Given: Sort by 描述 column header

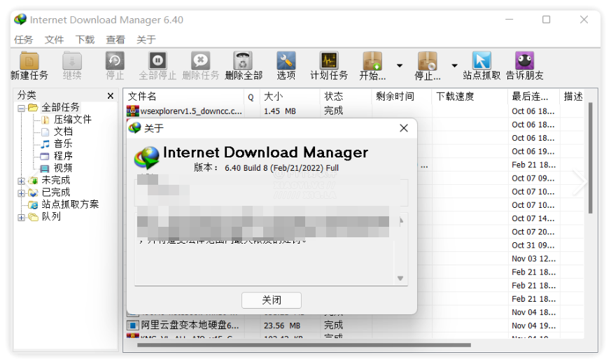Looking at the screenshot, I should pos(573,97).
